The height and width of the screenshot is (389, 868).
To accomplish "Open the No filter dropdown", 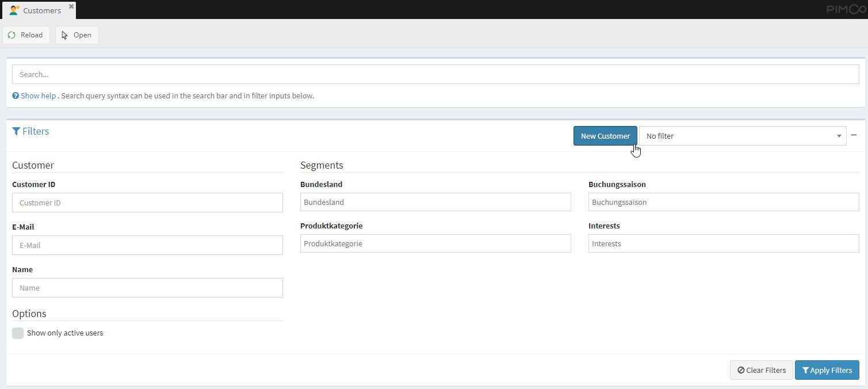I will coord(742,136).
